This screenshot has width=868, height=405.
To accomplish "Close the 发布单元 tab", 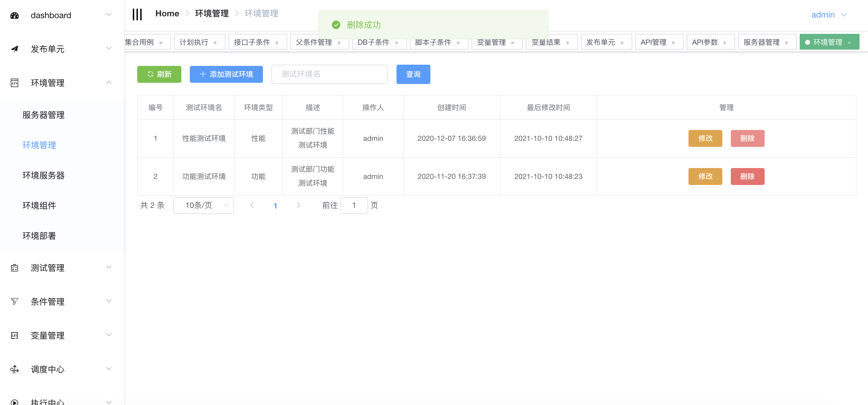I will click(x=622, y=43).
